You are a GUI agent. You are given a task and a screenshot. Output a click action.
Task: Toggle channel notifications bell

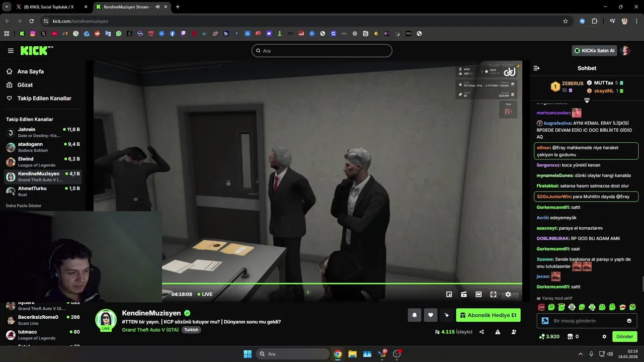[415, 315]
